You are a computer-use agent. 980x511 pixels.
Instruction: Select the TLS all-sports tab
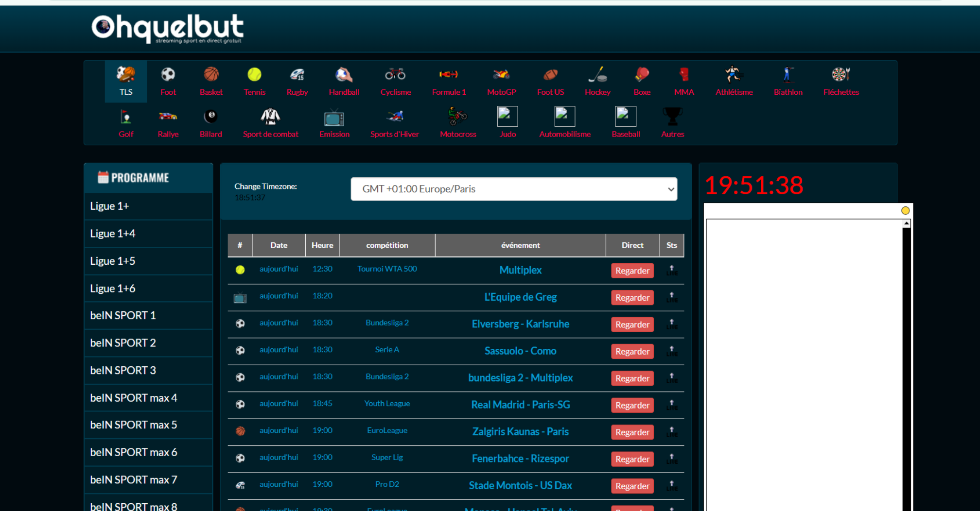coord(126,81)
